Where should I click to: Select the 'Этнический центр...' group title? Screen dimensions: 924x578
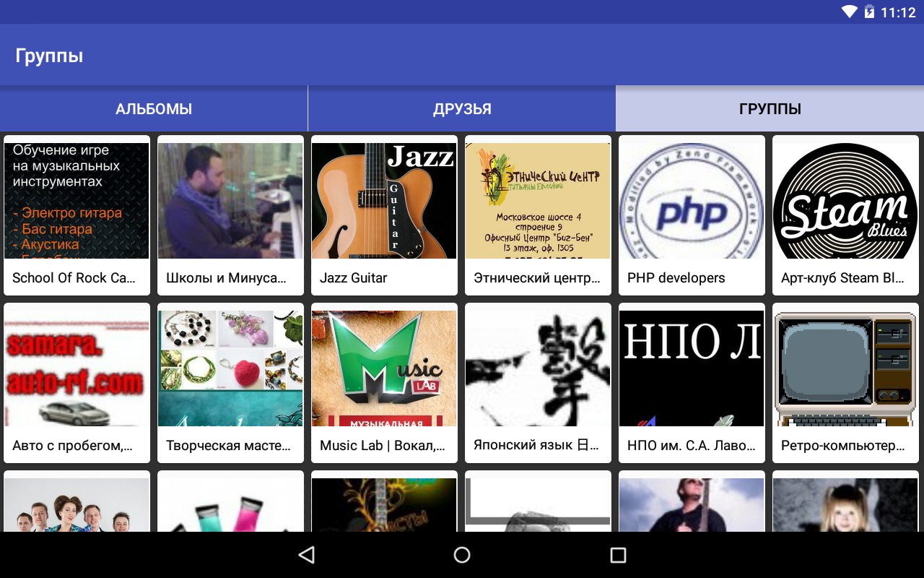537,278
